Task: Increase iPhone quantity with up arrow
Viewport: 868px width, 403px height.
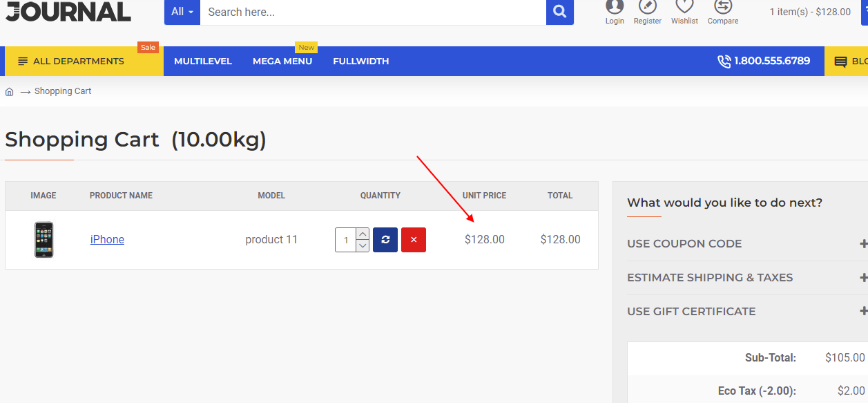Action: pyautogui.click(x=363, y=234)
